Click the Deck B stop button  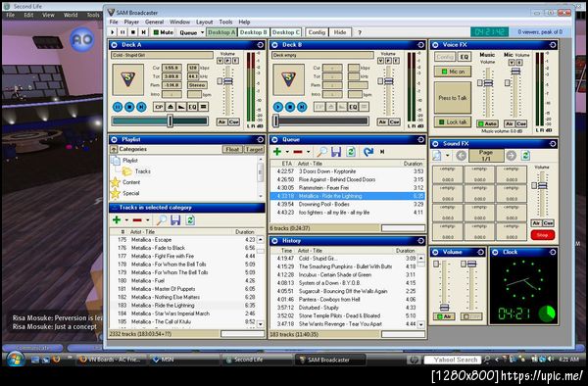tap(290, 107)
